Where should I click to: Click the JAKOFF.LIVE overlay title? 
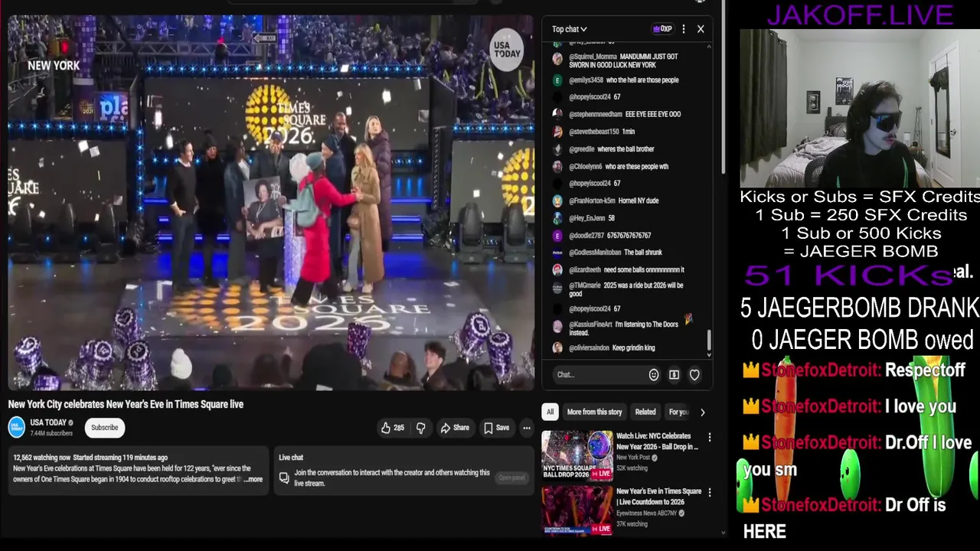(x=860, y=15)
